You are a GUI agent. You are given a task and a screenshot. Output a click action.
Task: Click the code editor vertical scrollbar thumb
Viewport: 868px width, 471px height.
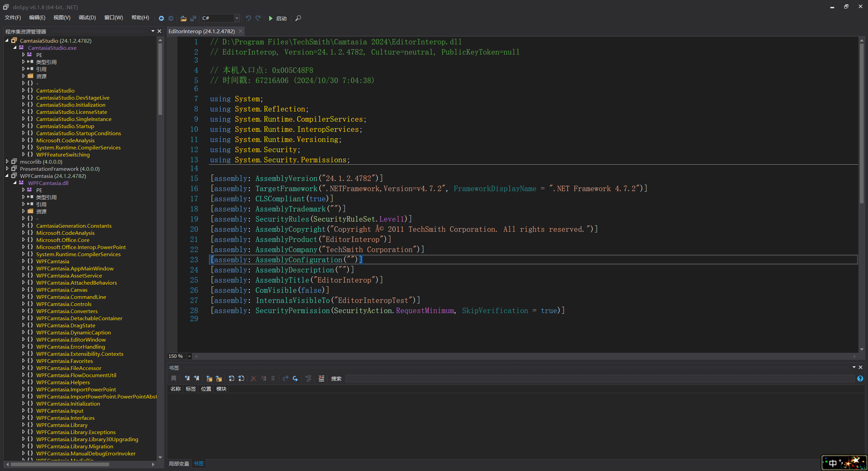862,123
